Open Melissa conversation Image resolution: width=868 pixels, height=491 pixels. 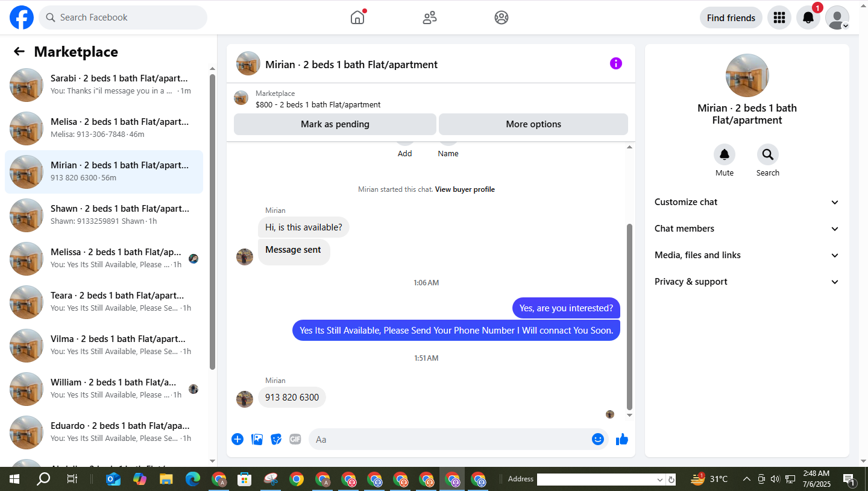(104, 259)
